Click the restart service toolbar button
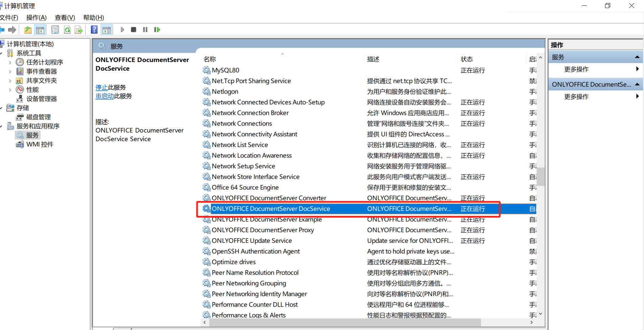Image resolution: width=644 pixels, height=330 pixels. 157,30
